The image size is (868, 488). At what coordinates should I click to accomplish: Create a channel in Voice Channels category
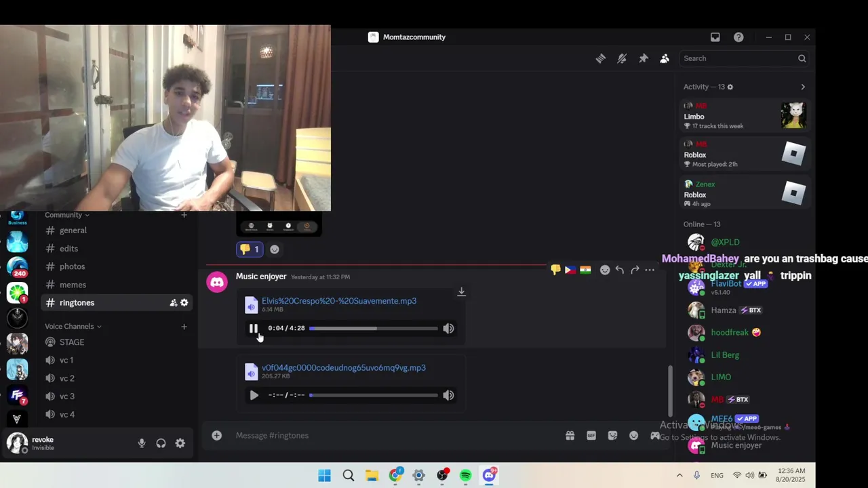pos(184,327)
